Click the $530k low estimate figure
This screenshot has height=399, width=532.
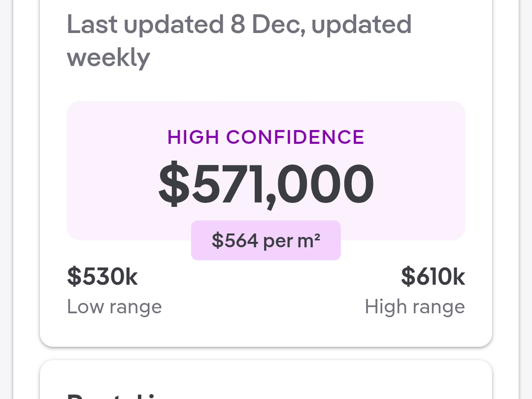[102, 276]
